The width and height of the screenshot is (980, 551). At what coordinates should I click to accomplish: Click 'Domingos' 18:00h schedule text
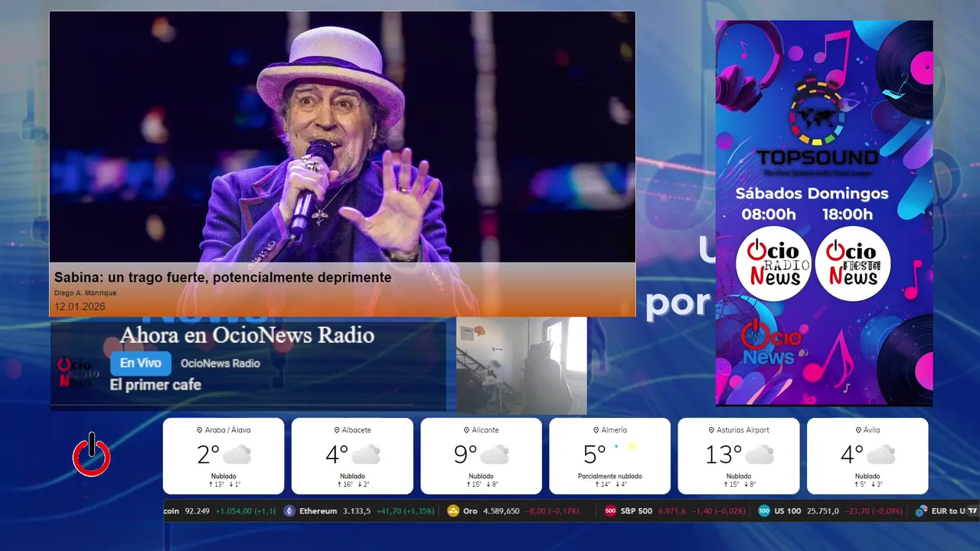848,204
